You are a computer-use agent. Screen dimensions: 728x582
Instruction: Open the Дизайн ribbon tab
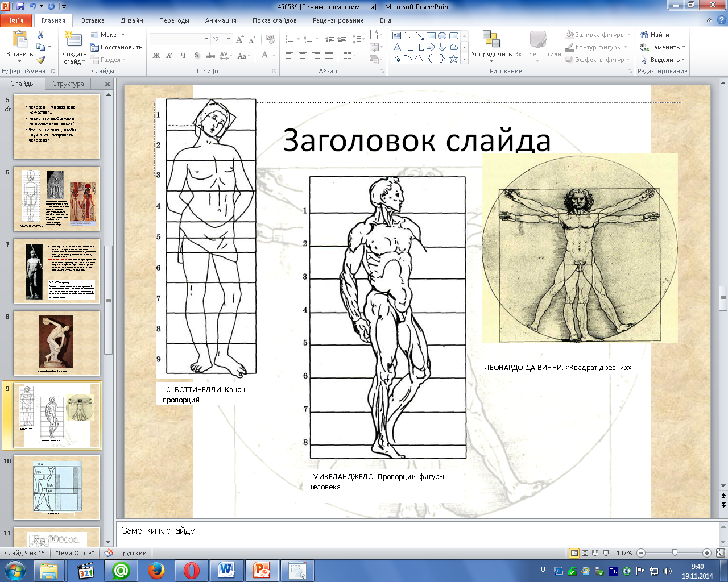click(x=132, y=20)
